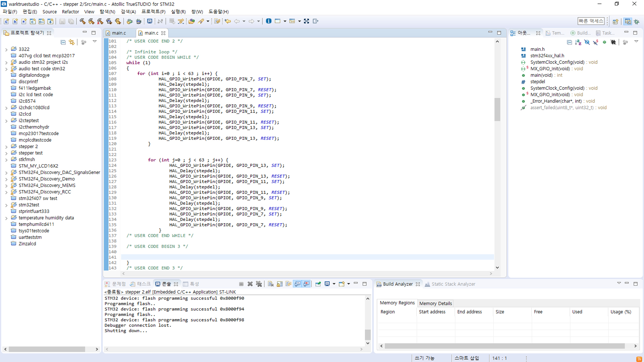
Task: Toggle show console when standard output changes
Action: (x=298, y=284)
